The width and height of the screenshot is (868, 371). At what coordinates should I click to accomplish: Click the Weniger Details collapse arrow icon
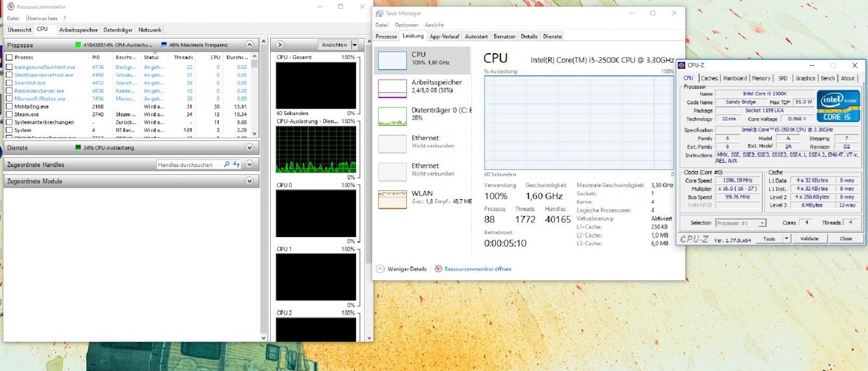pos(380,268)
